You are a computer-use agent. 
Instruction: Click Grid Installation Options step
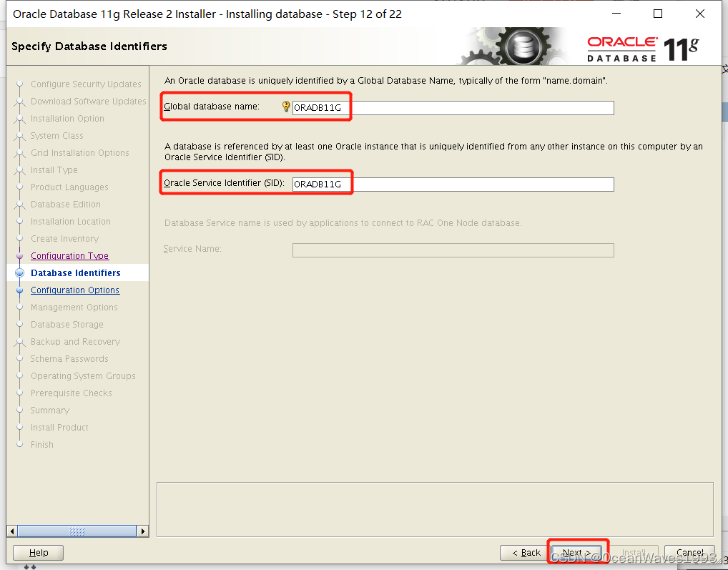[80, 153]
